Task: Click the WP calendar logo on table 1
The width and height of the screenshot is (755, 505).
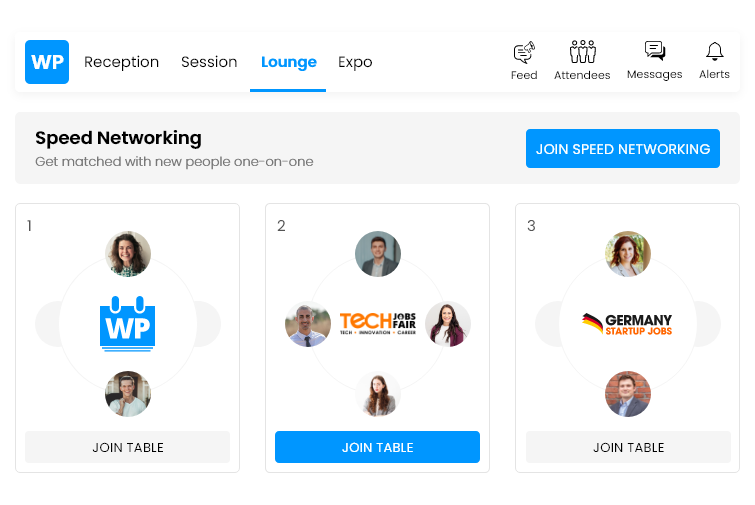Action: tap(128, 324)
